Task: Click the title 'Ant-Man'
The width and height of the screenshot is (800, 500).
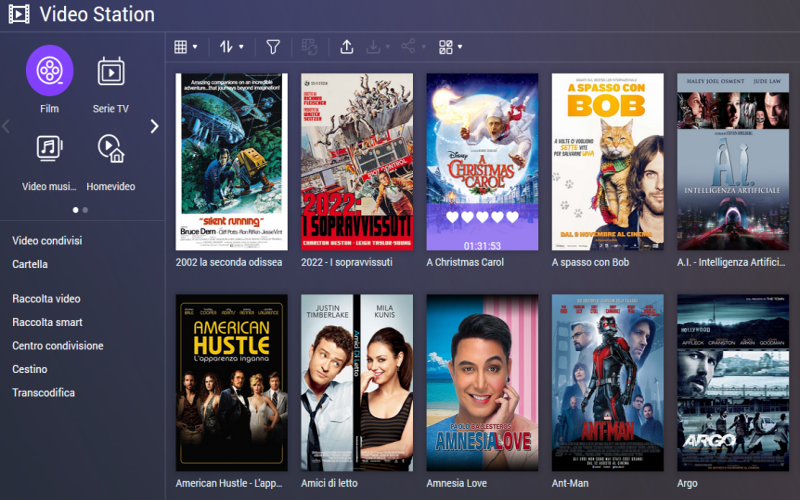Action: (570, 483)
